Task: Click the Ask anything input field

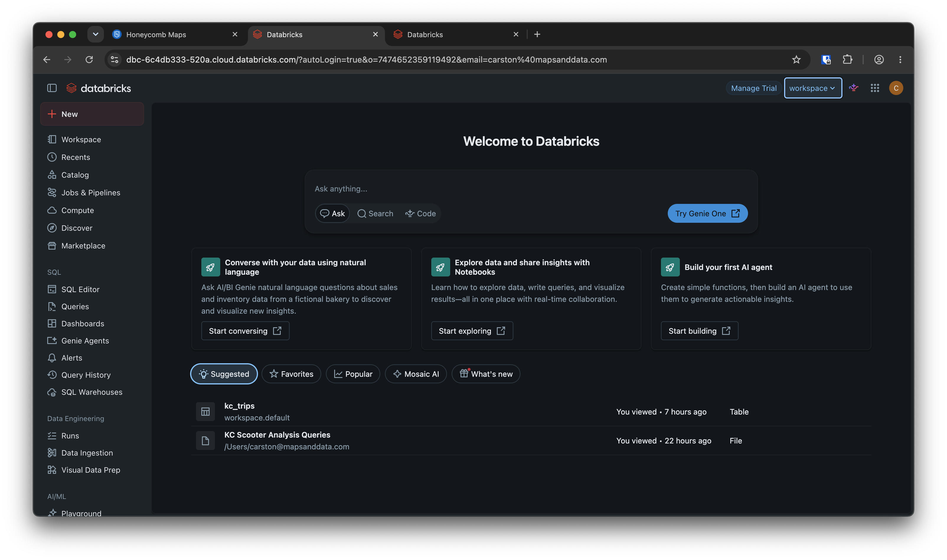Action: [x=531, y=189]
